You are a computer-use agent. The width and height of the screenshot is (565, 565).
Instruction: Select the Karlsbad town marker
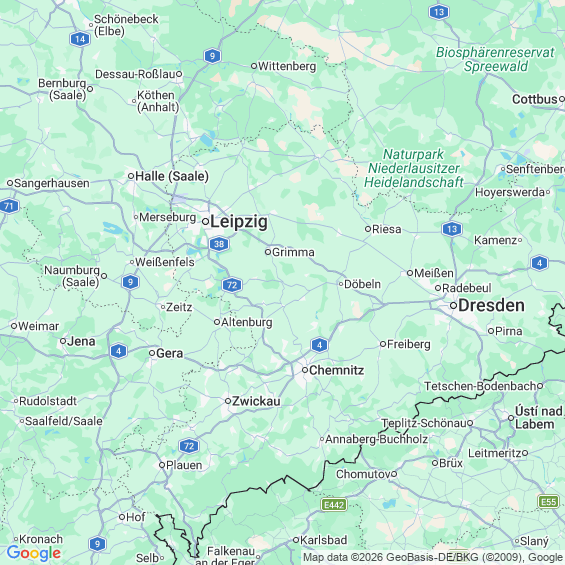coord(296,540)
